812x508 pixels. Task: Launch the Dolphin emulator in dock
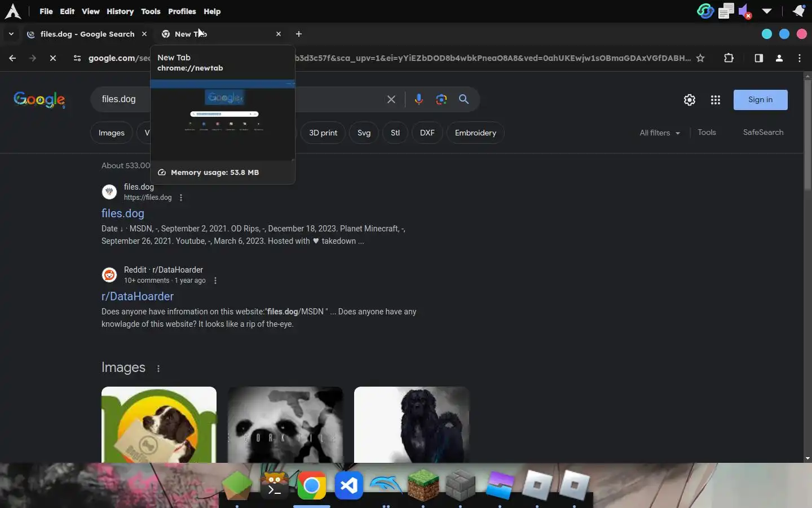[386, 485]
